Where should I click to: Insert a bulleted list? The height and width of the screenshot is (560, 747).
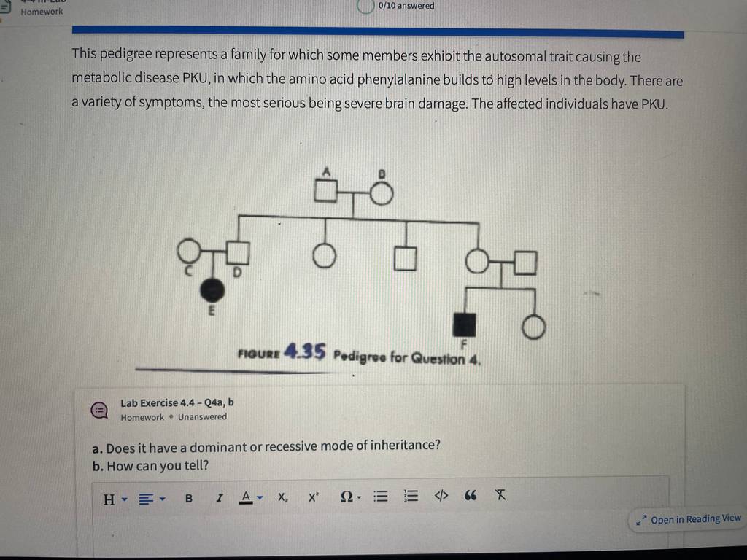point(380,497)
